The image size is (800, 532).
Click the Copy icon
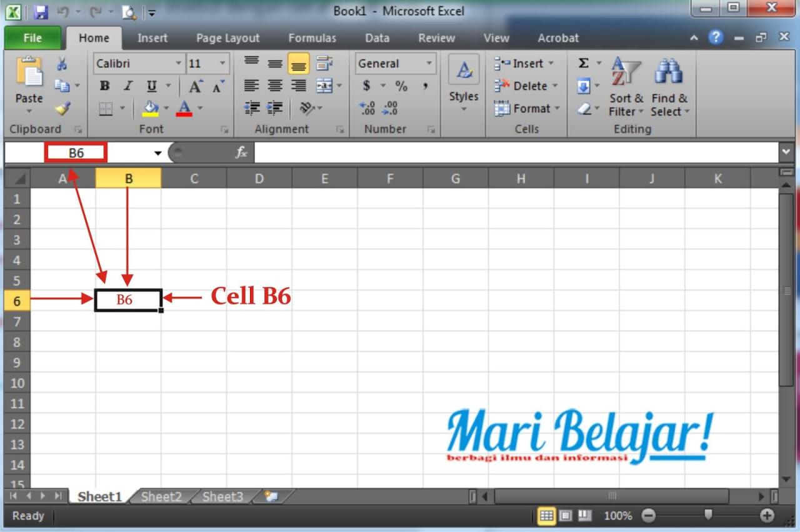tap(61, 86)
